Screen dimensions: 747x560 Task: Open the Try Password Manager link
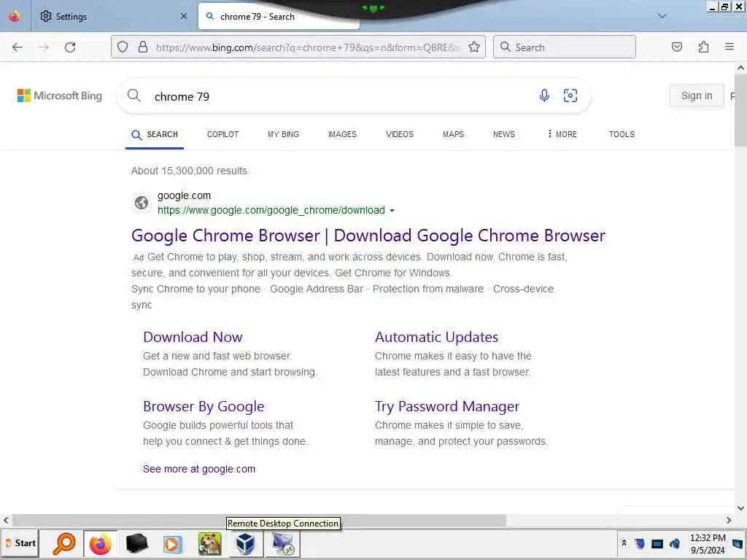click(447, 407)
